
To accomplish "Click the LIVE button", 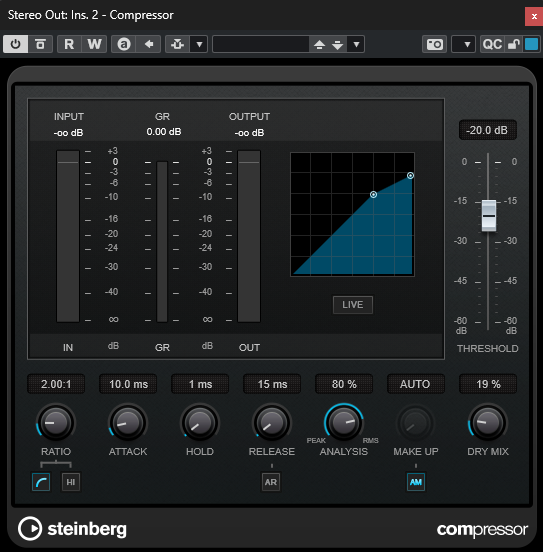I will pos(352,305).
